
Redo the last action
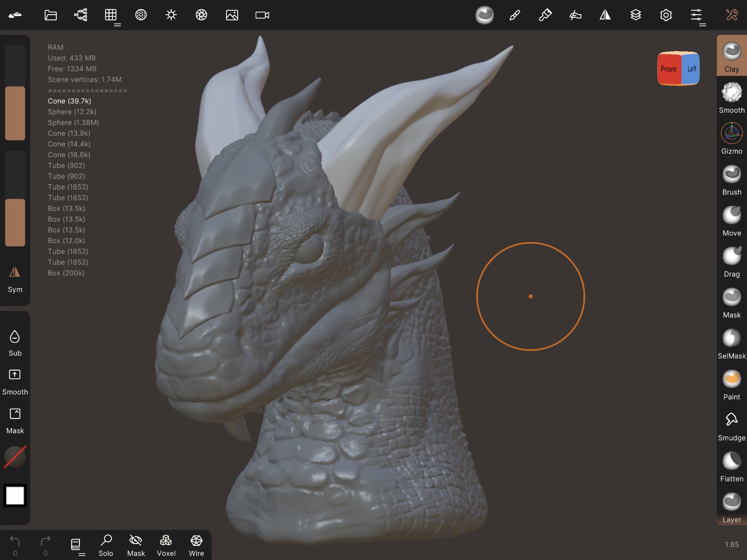point(45,545)
